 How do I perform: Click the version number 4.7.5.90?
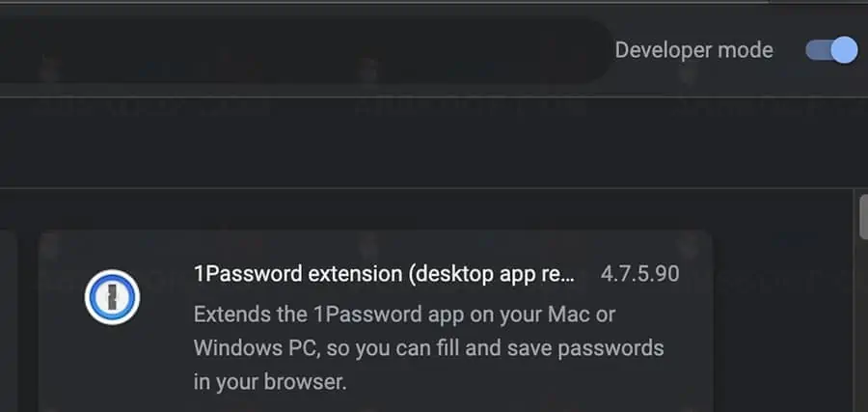click(639, 274)
